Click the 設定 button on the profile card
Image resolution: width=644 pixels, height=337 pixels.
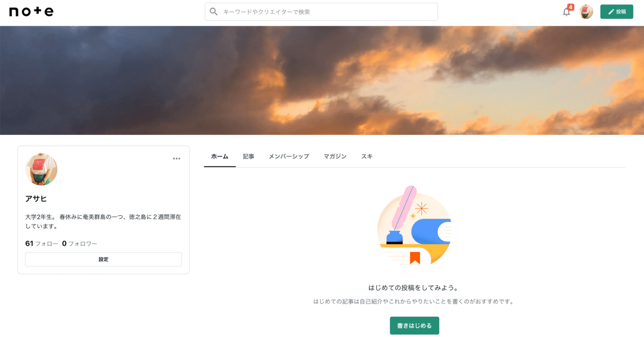pyautogui.click(x=103, y=259)
